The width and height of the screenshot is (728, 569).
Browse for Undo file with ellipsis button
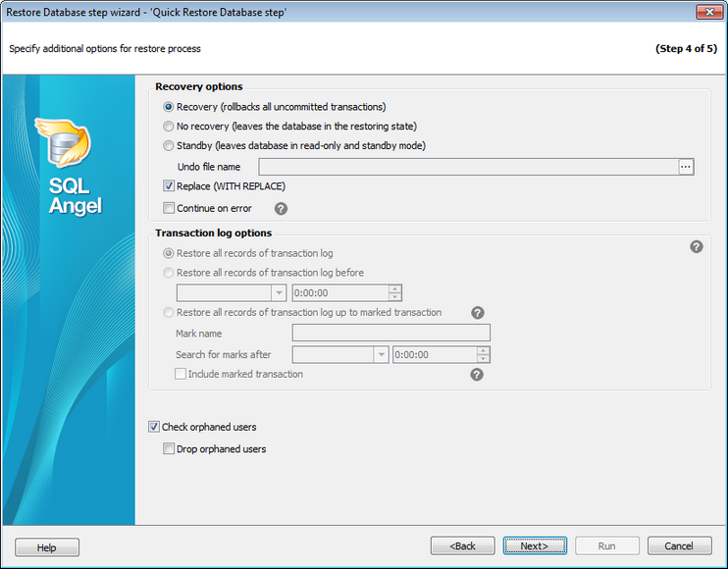[686, 167]
